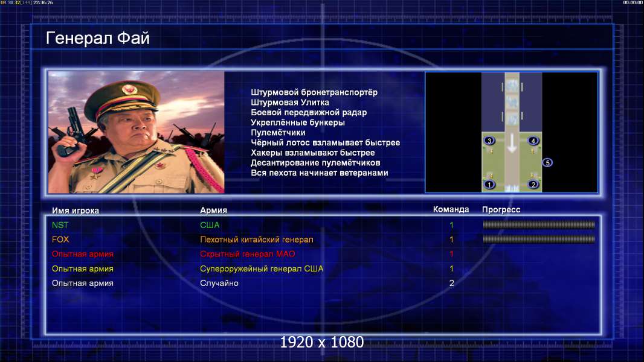Select the player name 'NST'
The image size is (644, 362).
pos(60,225)
